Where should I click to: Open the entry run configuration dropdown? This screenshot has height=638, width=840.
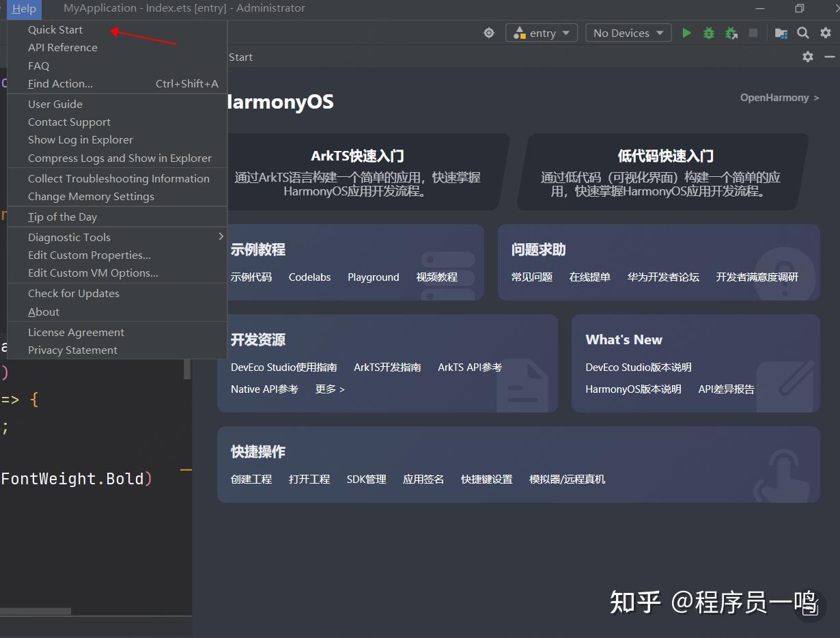point(542,32)
